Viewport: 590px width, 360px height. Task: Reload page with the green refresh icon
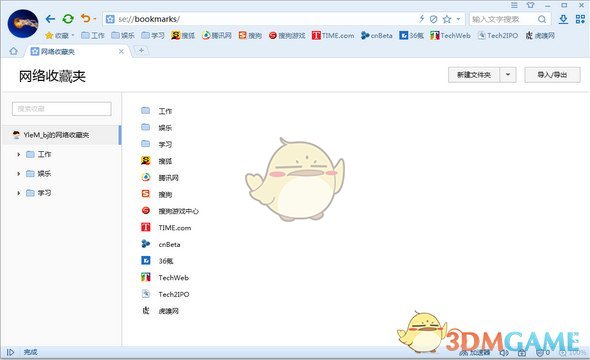pos(68,19)
